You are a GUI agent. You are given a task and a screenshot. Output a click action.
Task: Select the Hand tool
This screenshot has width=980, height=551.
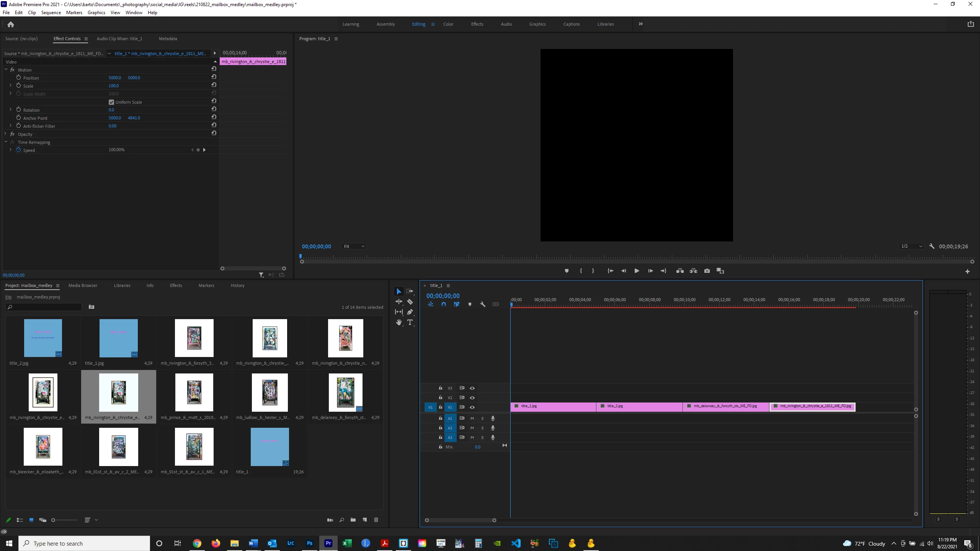(399, 323)
